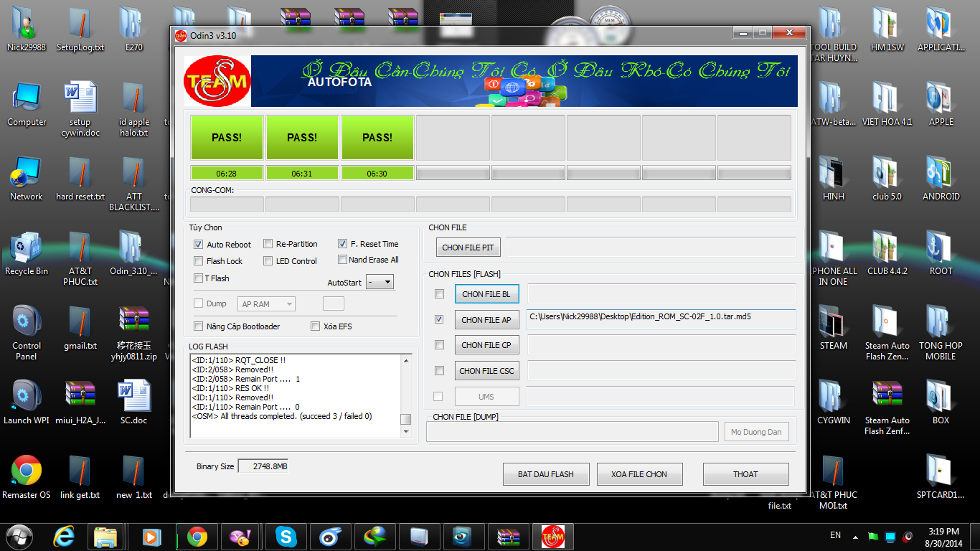
Task: Click the first PASS! status box
Action: [227, 137]
